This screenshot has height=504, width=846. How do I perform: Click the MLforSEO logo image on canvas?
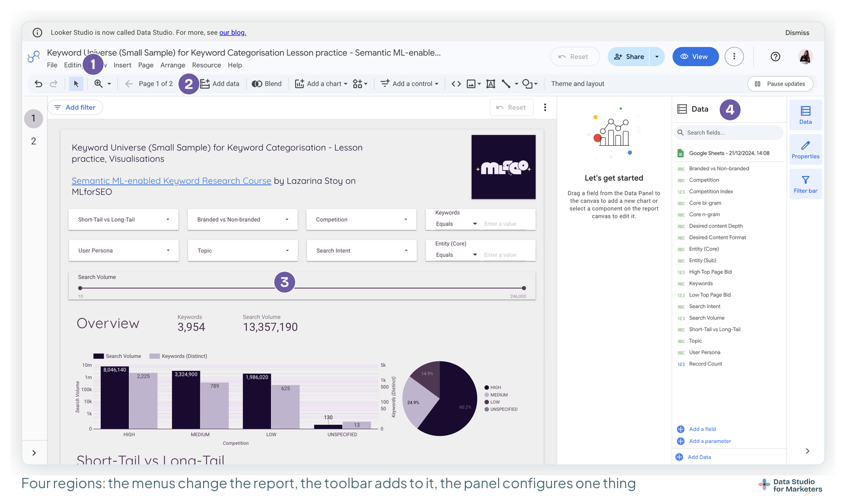pyautogui.click(x=503, y=167)
